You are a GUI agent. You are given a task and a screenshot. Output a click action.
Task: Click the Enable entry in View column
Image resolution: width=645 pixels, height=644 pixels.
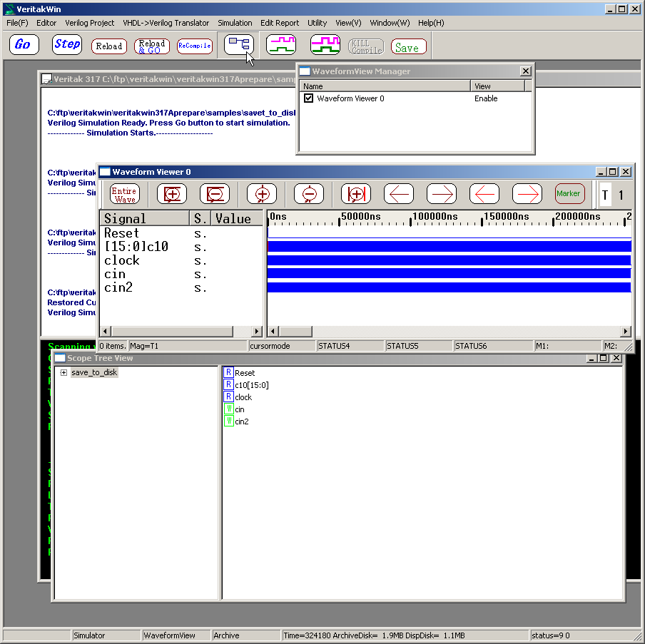[486, 98]
